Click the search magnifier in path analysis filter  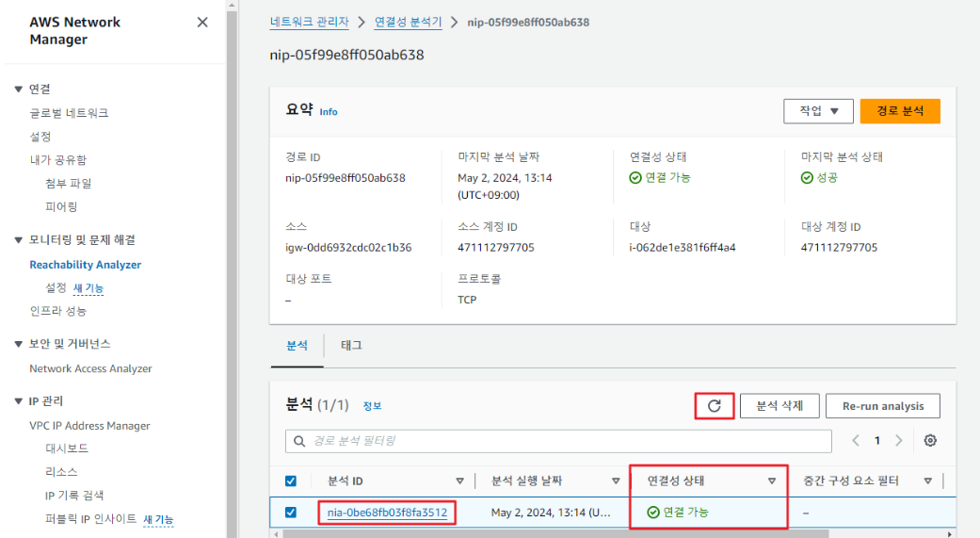(x=299, y=441)
